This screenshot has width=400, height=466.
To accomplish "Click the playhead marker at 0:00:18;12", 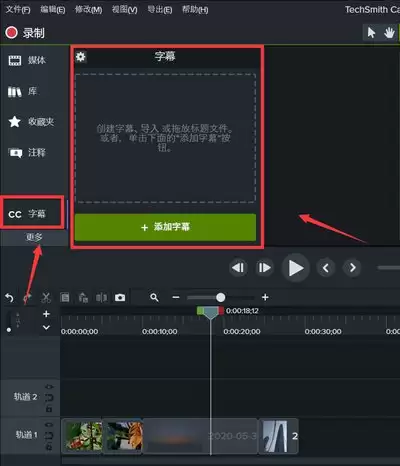I will [x=210, y=313].
